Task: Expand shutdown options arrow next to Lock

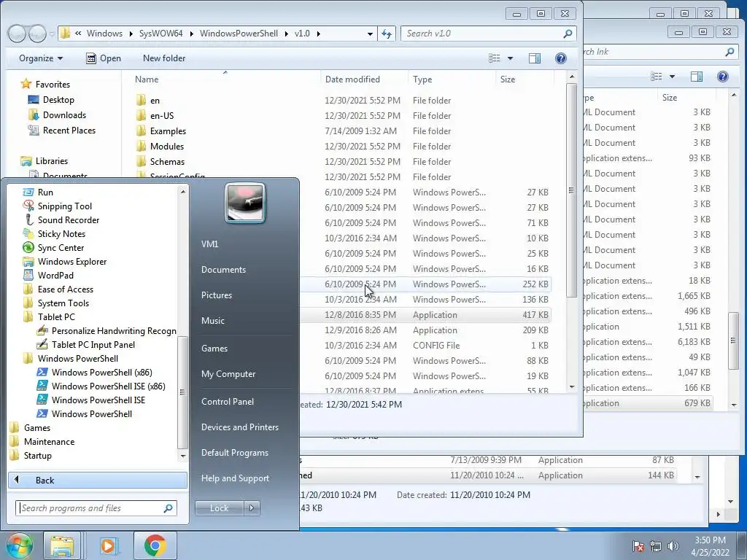Action: click(252, 508)
